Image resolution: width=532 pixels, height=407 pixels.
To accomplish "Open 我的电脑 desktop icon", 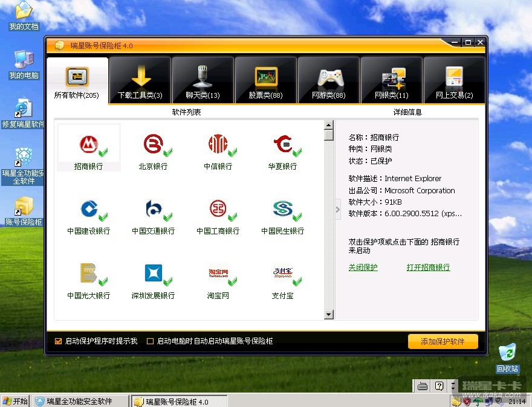I will click(x=24, y=65).
